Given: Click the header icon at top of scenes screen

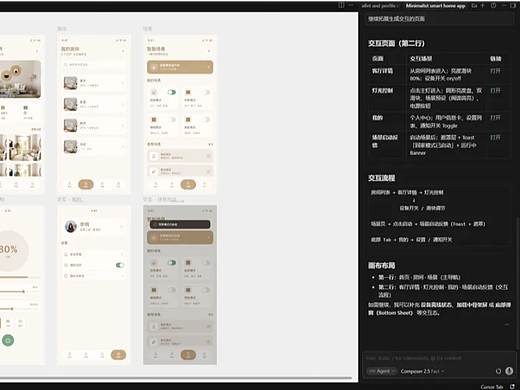Looking at the screenshot, I should point(209,51).
